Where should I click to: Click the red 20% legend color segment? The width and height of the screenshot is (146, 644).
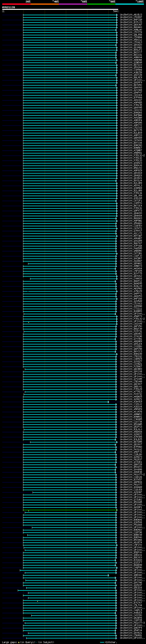(x=16, y=4)
